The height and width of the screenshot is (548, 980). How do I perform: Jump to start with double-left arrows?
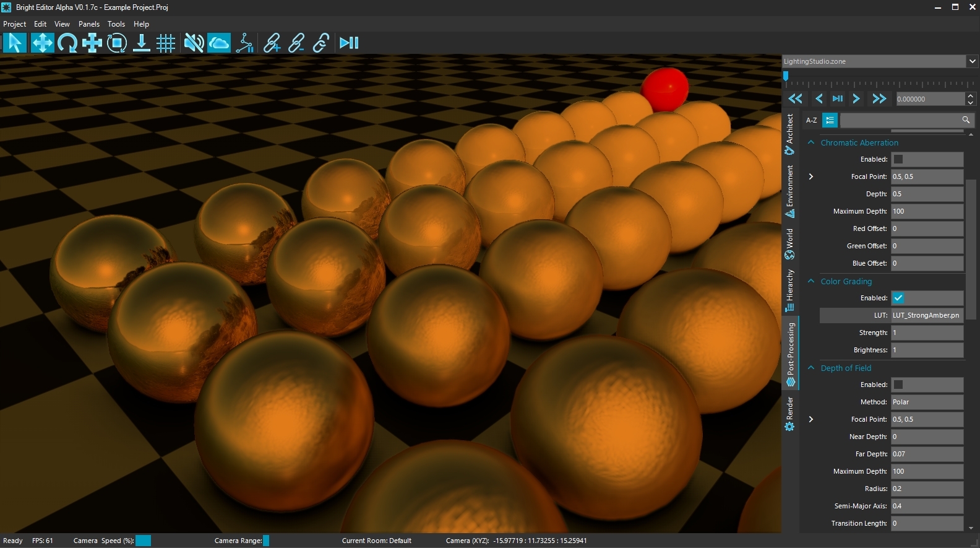click(795, 98)
